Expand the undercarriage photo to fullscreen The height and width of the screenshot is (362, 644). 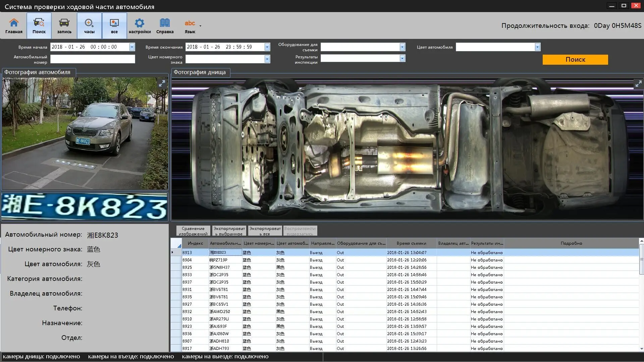pyautogui.click(x=638, y=84)
